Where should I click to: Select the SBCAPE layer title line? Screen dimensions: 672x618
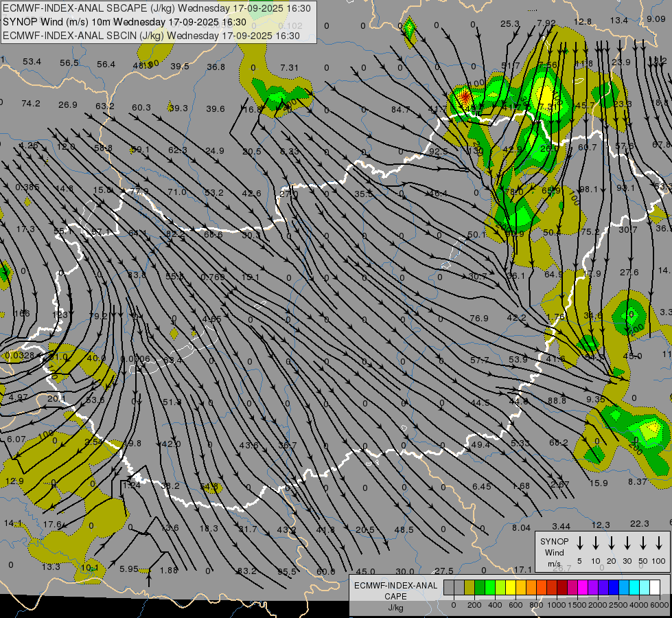coord(157,8)
